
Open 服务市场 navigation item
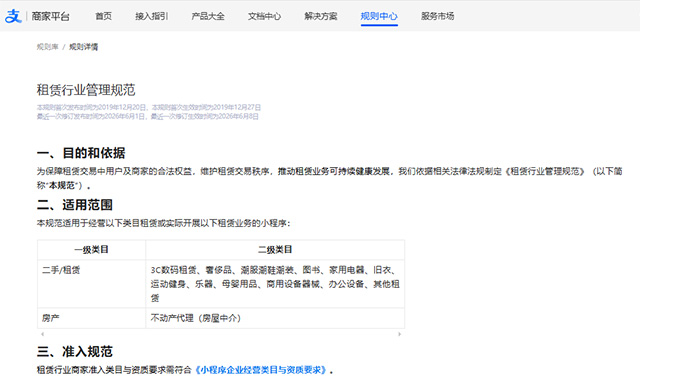(x=438, y=16)
